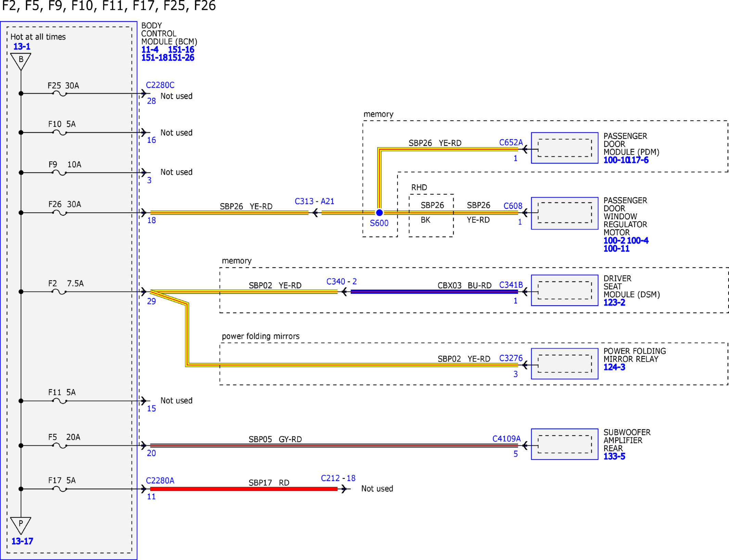Click the P triangle continuation symbol
The width and height of the screenshot is (729, 560).
21,525
